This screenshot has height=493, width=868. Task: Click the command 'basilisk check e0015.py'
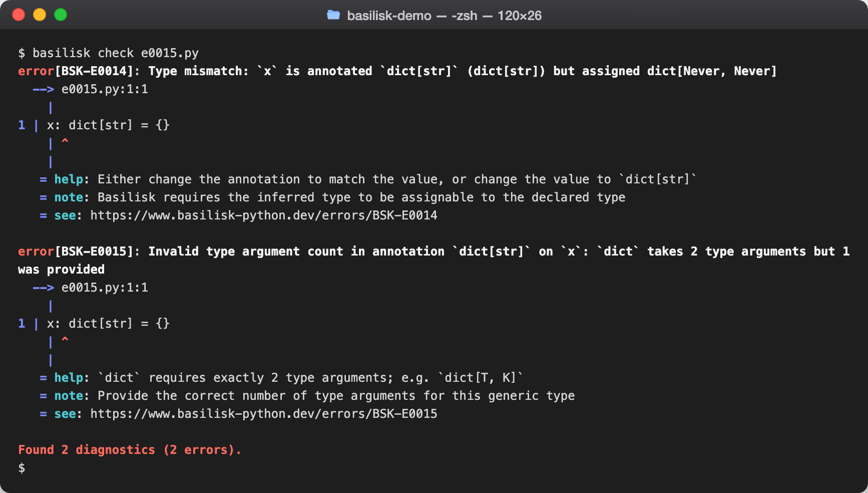[x=116, y=53]
